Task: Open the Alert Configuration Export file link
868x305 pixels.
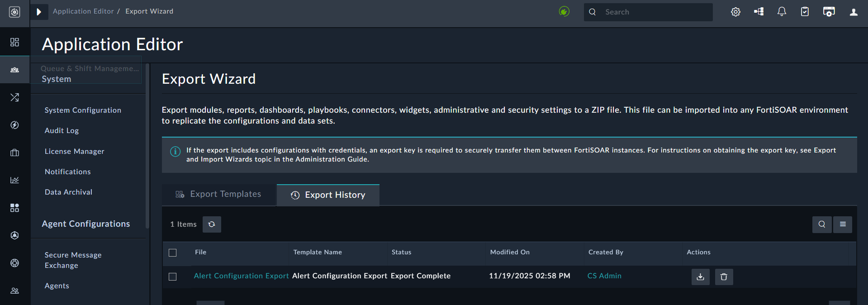Action: [x=241, y=276]
